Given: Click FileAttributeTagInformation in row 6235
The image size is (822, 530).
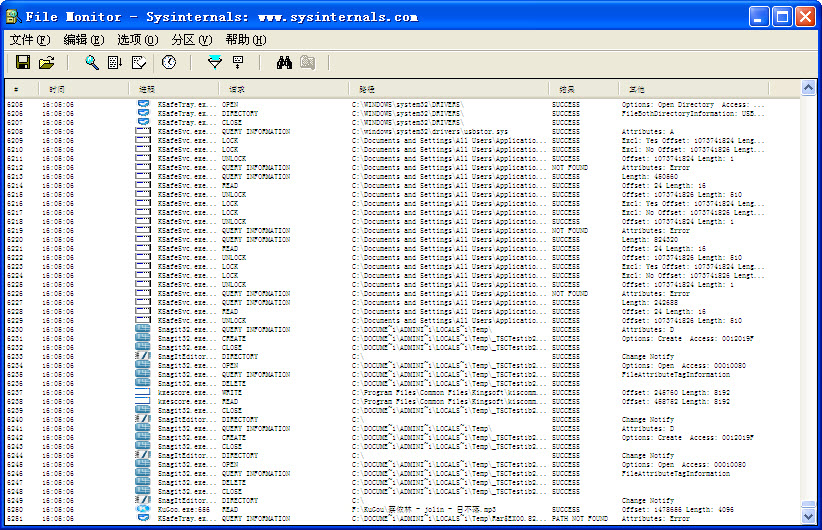Looking at the screenshot, I should pyautogui.click(x=676, y=374).
